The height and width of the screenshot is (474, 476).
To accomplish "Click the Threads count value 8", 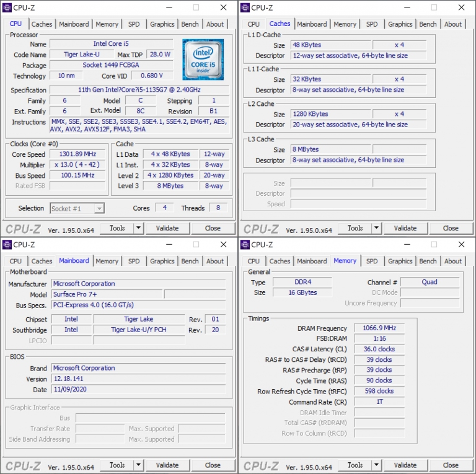I will point(218,208).
